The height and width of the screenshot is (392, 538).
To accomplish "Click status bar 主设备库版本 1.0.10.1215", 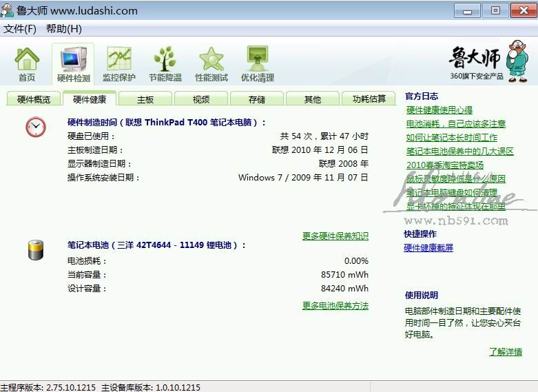I will 151,388.
